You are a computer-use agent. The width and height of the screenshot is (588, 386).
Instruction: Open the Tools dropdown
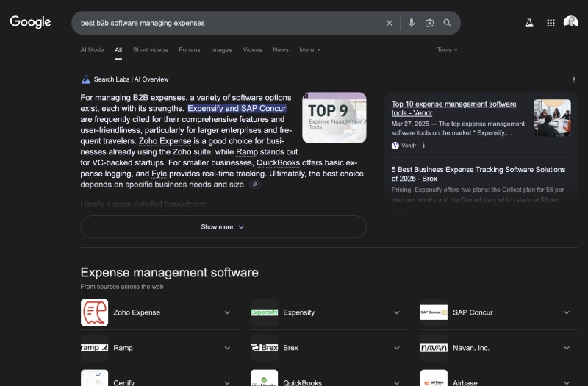click(447, 50)
